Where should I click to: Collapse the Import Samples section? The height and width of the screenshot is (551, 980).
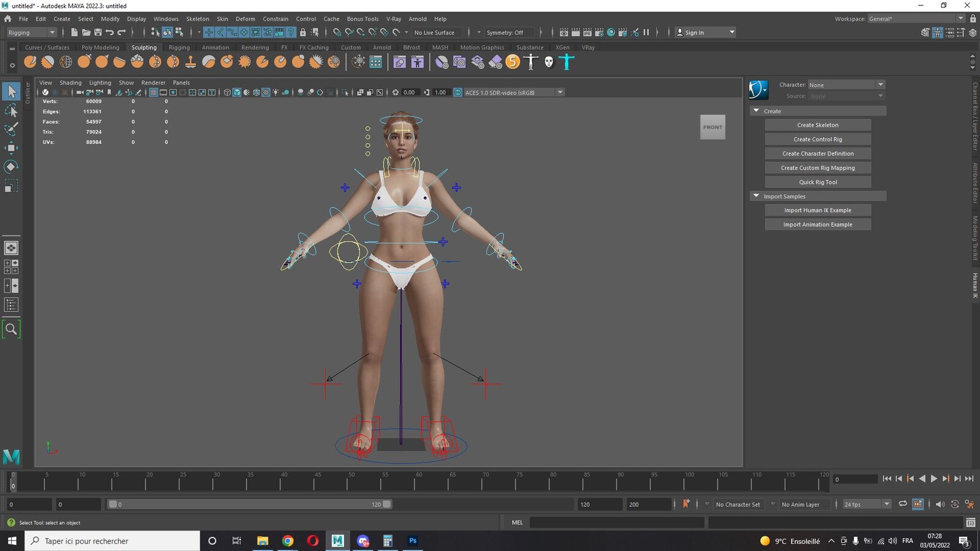(x=756, y=196)
